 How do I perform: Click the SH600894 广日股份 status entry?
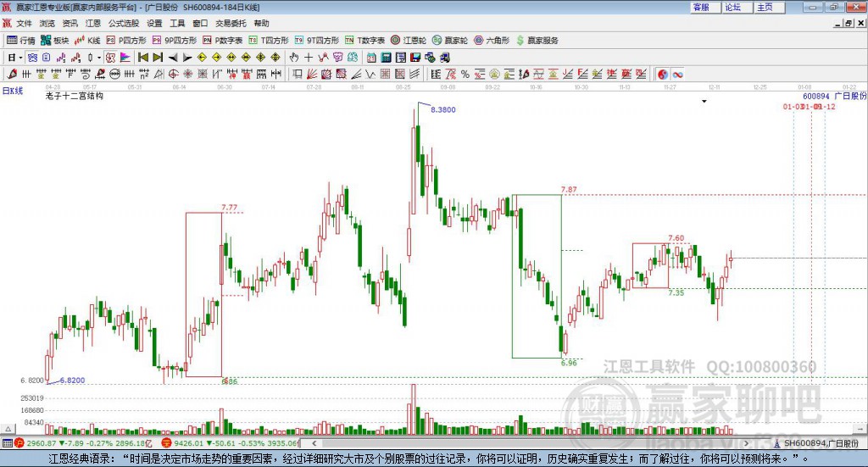(x=817, y=443)
